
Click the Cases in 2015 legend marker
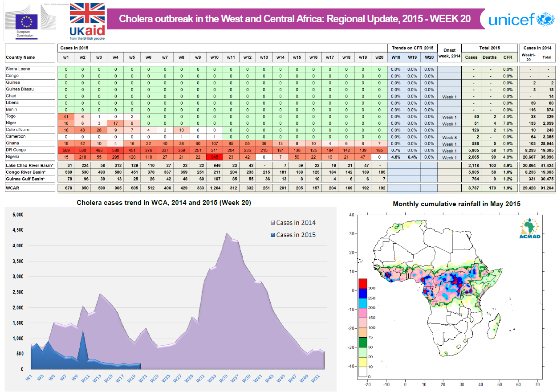click(272, 235)
